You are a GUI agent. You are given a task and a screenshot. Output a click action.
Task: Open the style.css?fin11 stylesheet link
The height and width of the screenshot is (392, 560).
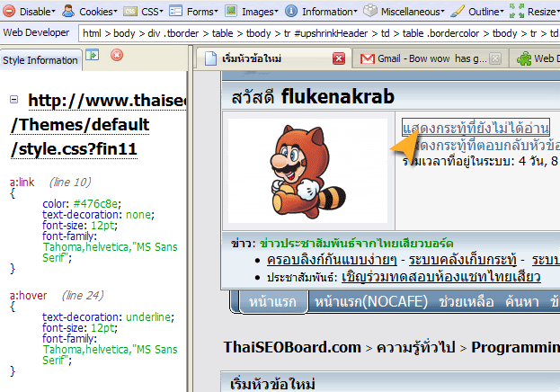[x=74, y=149]
